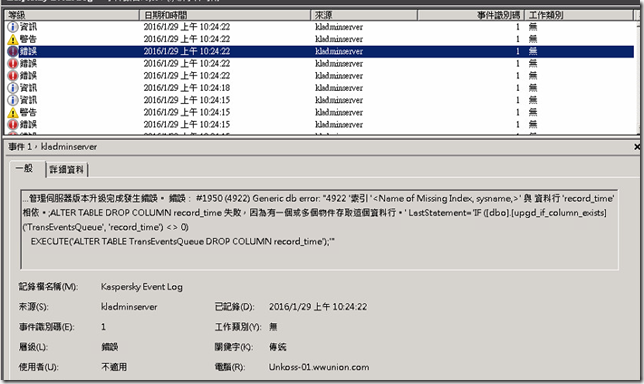Click the 來源(S) value kladminserver

pos(129,307)
